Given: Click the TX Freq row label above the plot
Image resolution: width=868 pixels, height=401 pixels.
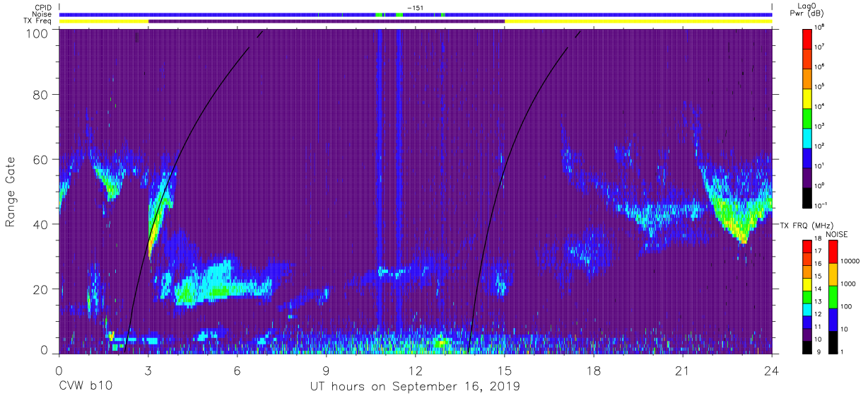Looking at the screenshot, I should 37,21.
